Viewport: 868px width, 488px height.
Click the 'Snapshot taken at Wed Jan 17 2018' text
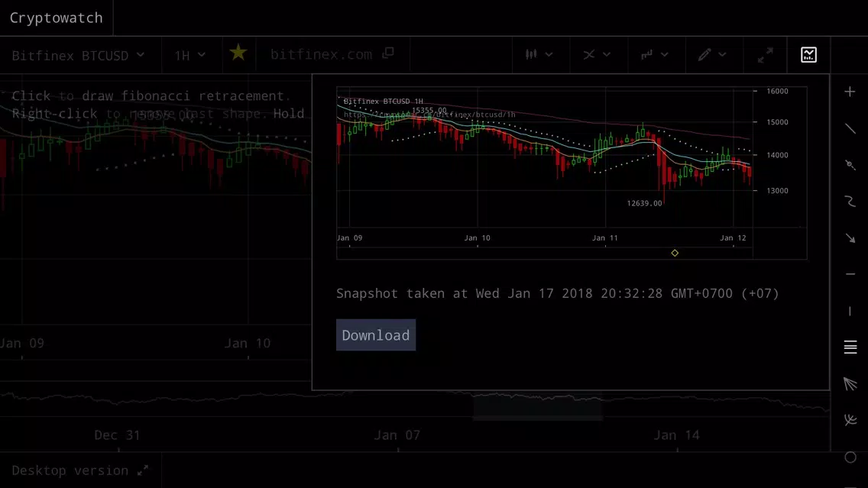point(465,293)
